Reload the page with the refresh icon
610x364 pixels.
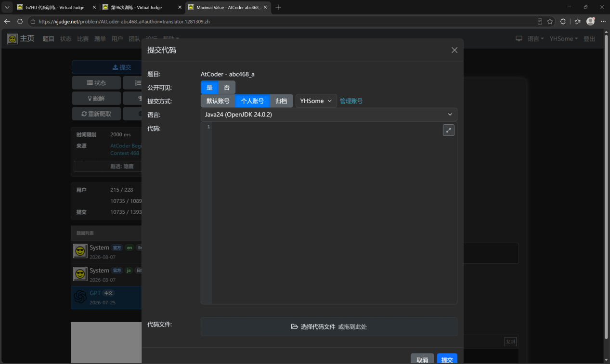point(20,21)
